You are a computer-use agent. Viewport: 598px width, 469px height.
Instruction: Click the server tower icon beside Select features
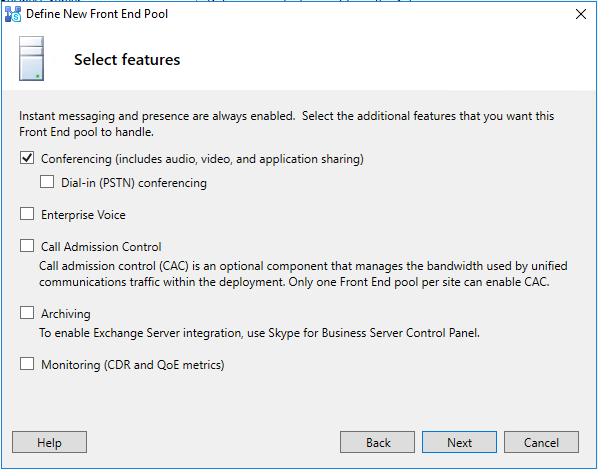(x=31, y=58)
